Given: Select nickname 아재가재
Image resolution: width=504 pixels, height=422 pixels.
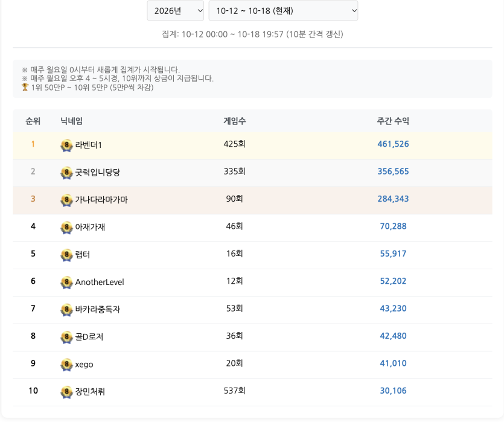Looking at the screenshot, I should point(90,227).
